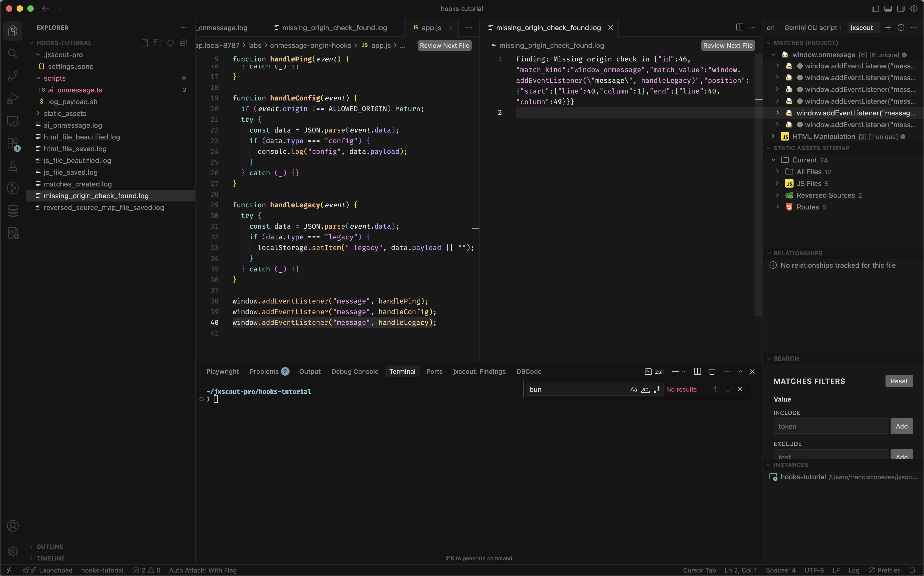924x576 pixels.
Task: Expand the Routes sitemap node
Action: click(x=778, y=207)
